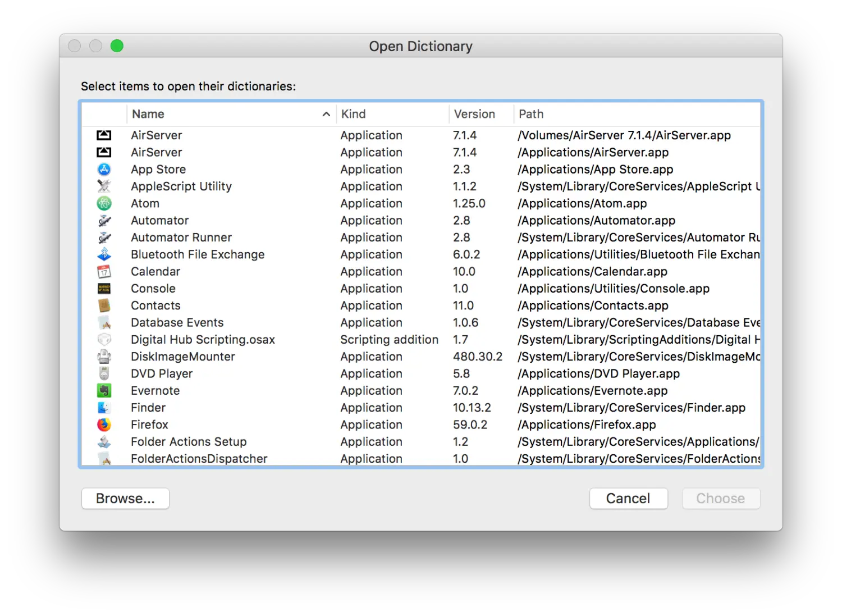
Task: Select the Digital Hub Scripting.osax icon
Action: 104,340
